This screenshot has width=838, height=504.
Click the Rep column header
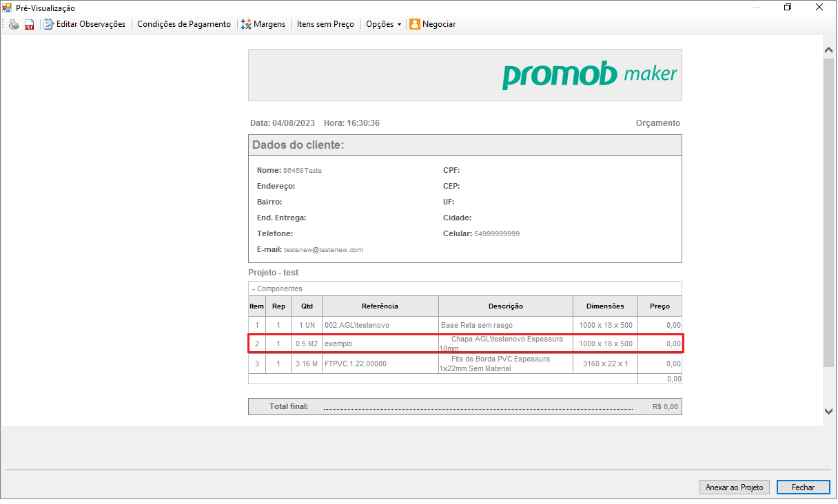click(x=278, y=306)
